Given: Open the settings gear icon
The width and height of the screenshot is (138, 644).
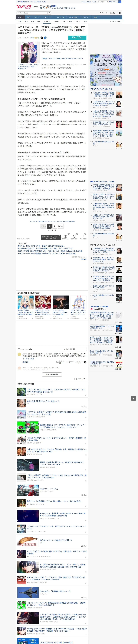Looking at the screenshot, I should point(120,13).
